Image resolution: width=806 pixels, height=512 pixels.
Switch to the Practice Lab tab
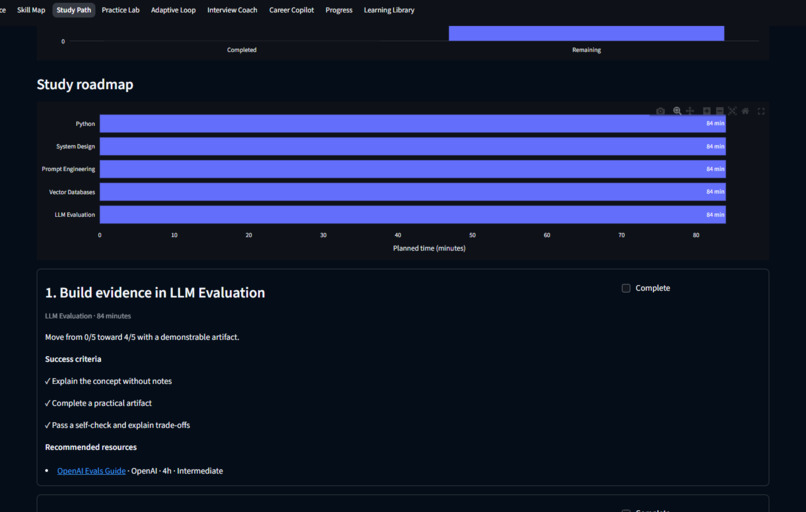pyautogui.click(x=120, y=10)
